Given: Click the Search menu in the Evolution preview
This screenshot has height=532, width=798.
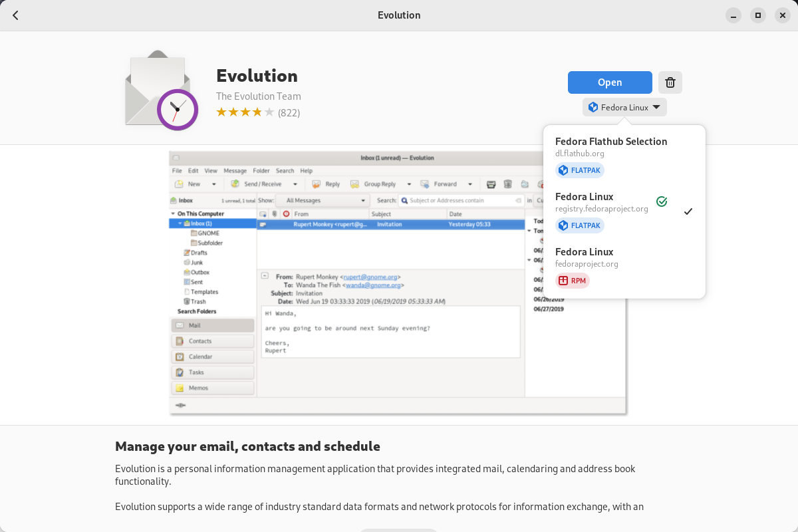Looking at the screenshot, I should point(285,170).
